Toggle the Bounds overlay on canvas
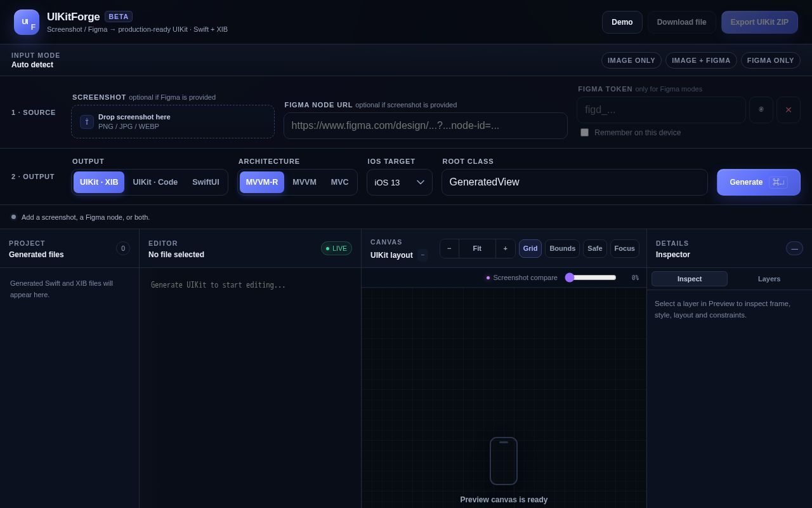 (562, 248)
